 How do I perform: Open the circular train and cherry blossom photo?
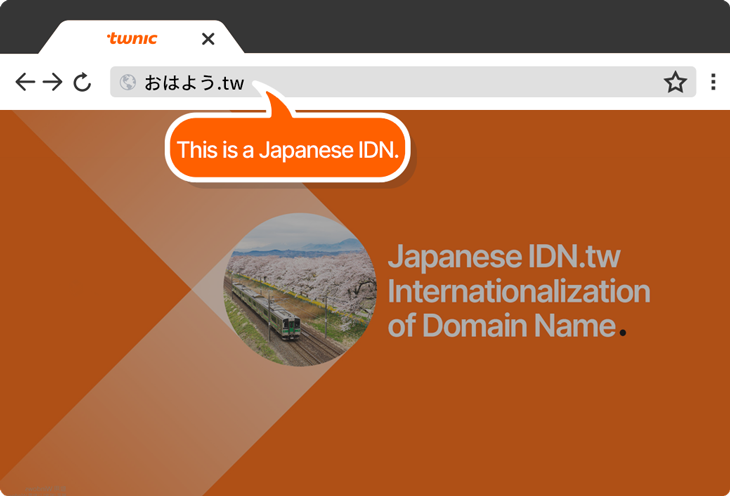coord(299,289)
